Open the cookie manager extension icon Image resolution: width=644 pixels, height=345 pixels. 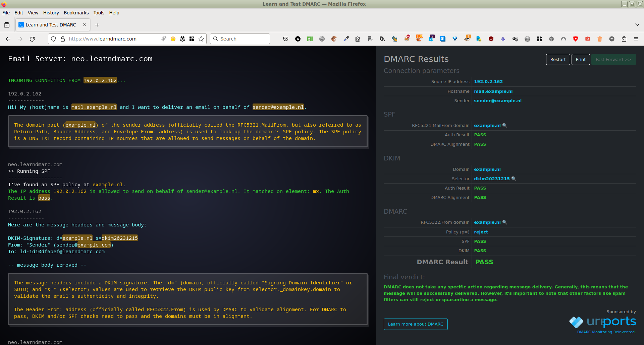[334, 39]
